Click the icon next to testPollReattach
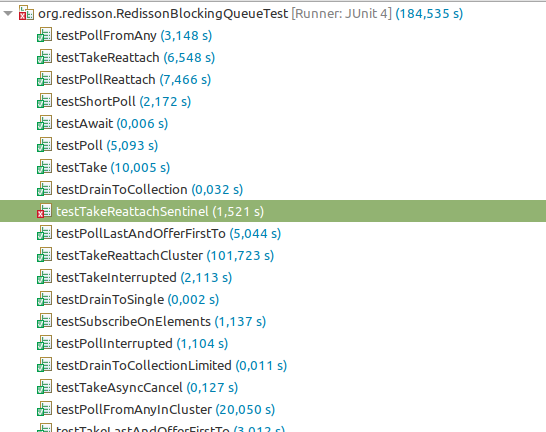This screenshot has height=432, width=546. tap(45, 79)
